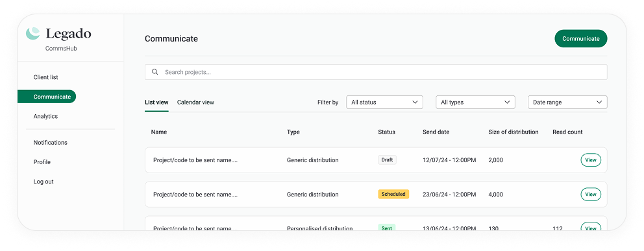Click the Type column header

pos(293,132)
